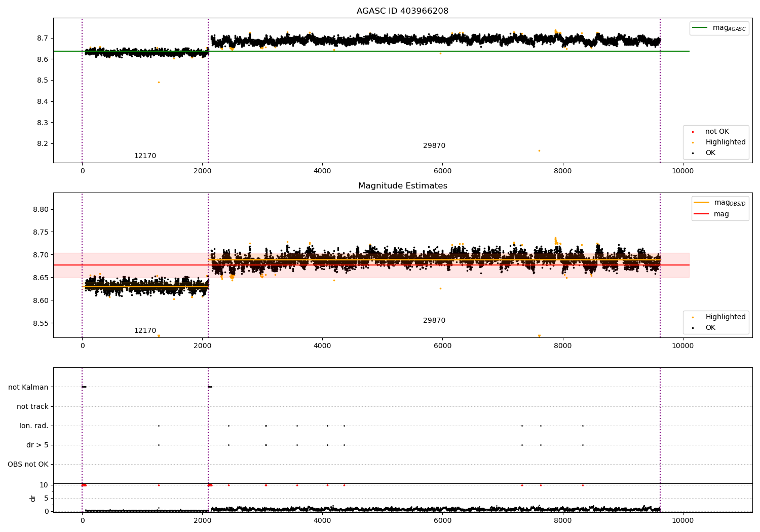
Task: Click the '29870' label in Magnitude Estimates plot
Action: (x=434, y=321)
